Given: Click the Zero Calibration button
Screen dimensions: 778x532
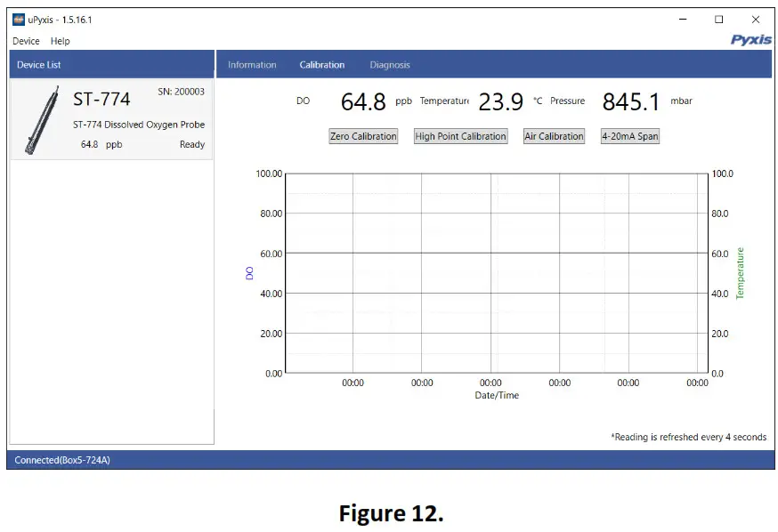Looking at the screenshot, I should (x=364, y=136).
